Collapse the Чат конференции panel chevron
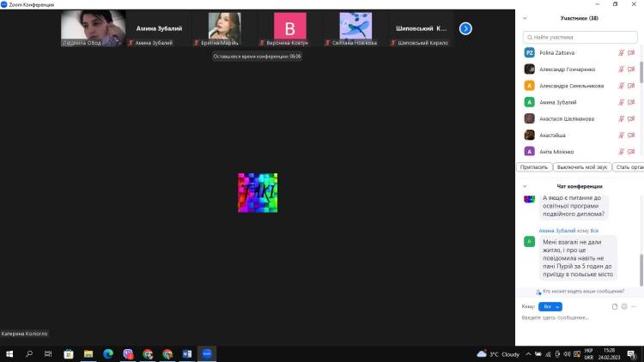Screen dimensions: 644x362 point(525,186)
